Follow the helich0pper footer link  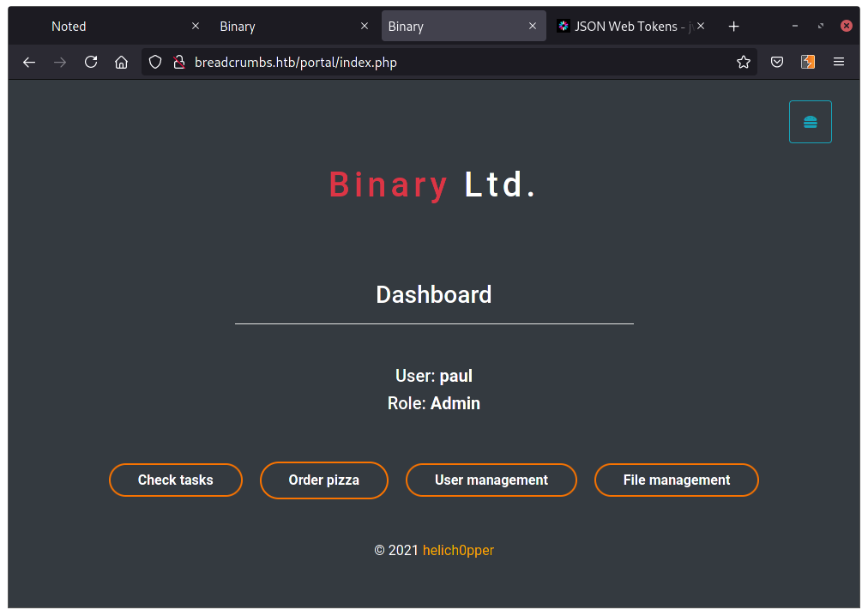click(x=458, y=550)
